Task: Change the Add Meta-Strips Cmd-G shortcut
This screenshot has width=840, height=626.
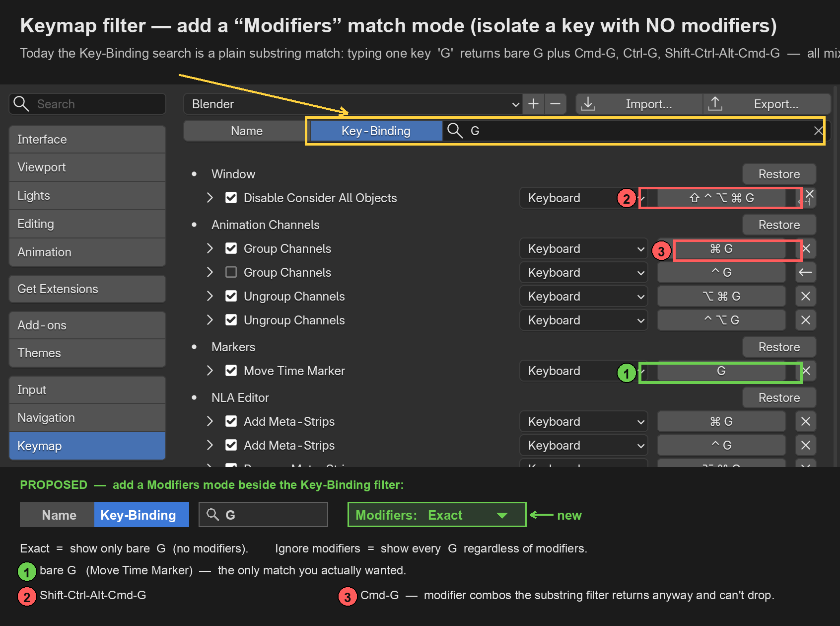Action: [x=721, y=421]
